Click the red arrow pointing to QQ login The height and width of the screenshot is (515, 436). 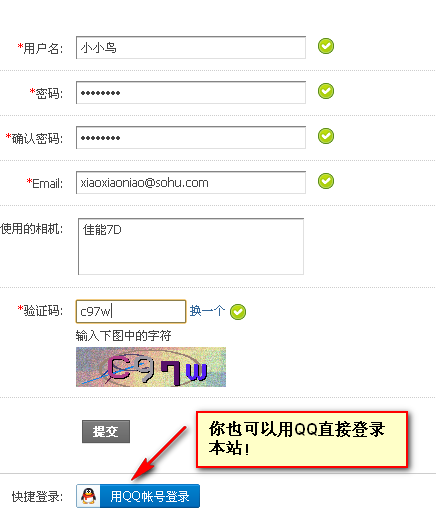(x=159, y=453)
